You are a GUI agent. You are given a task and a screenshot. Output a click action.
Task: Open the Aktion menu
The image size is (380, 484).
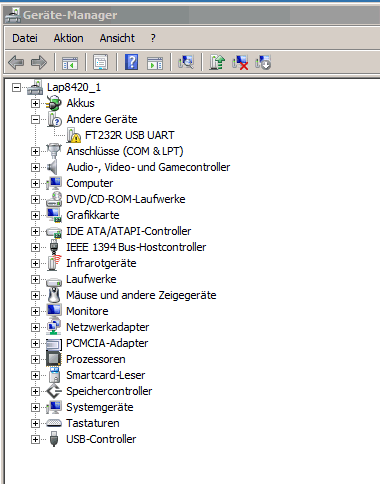tap(68, 38)
